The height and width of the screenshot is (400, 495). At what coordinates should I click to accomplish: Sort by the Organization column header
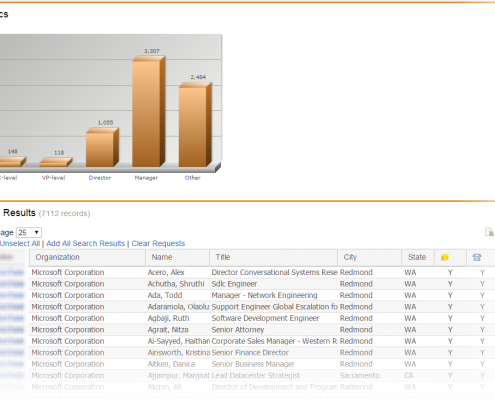click(87, 257)
